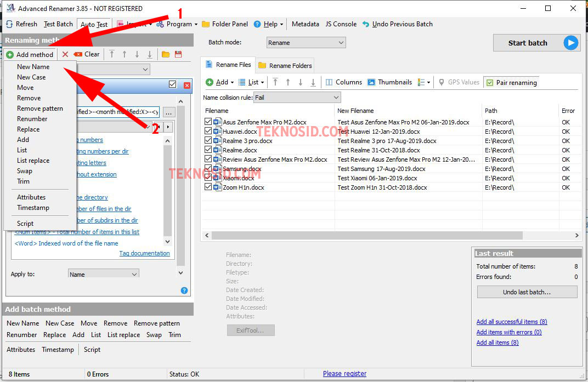Open the List dropdown in file list toolbar
The image size is (588, 382).
point(251,82)
